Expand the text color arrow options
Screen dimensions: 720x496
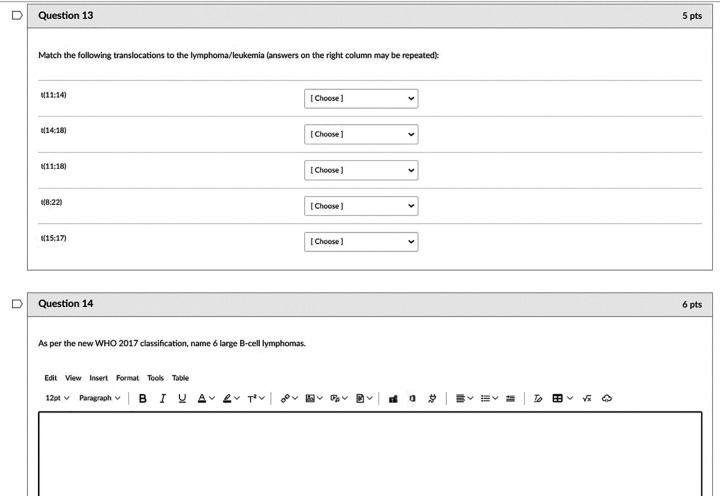(x=212, y=398)
